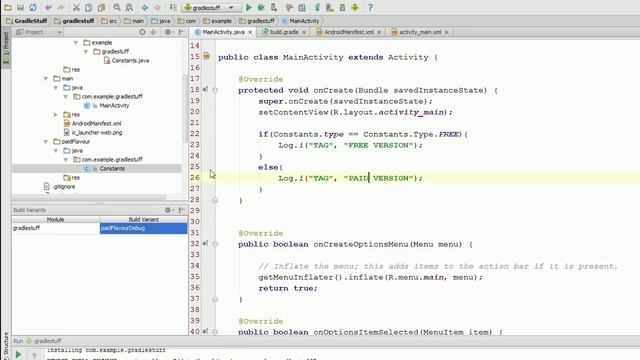
Task: Open Find with magnifier icon
Action: point(117,7)
